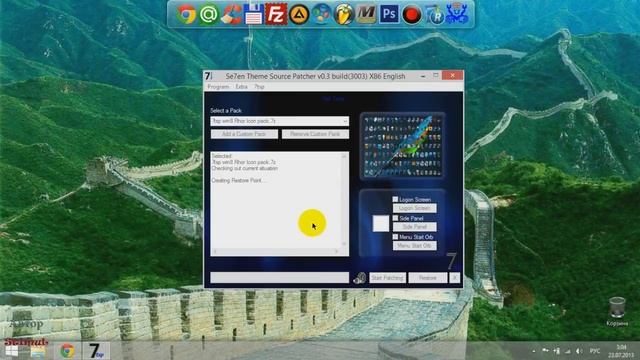The image size is (640, 360).
Task: Click the blue R icon in dock
Action: (x=434, y=15)
